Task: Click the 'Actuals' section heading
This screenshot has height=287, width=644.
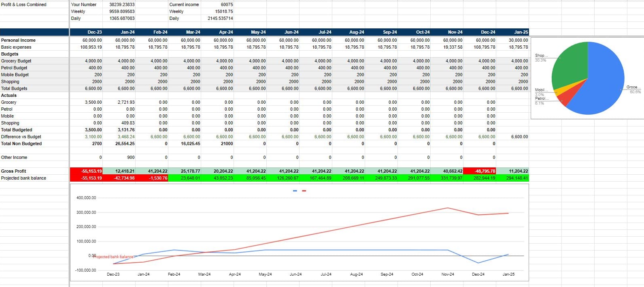Action: click(x=9, y=95)
